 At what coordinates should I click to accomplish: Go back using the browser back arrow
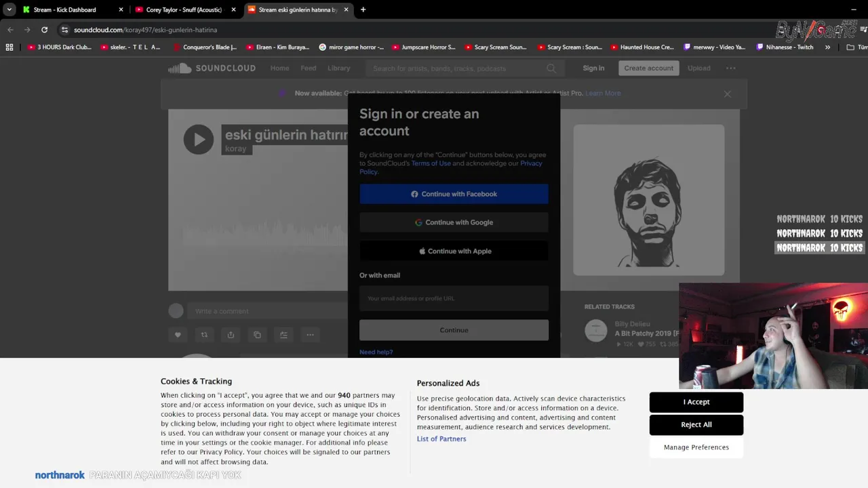pos(10,30)
